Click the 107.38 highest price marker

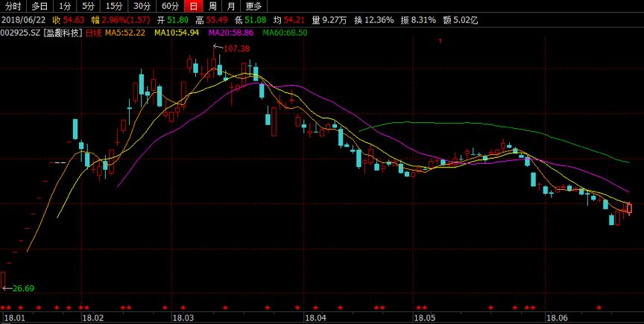click(x=236, y=48)
